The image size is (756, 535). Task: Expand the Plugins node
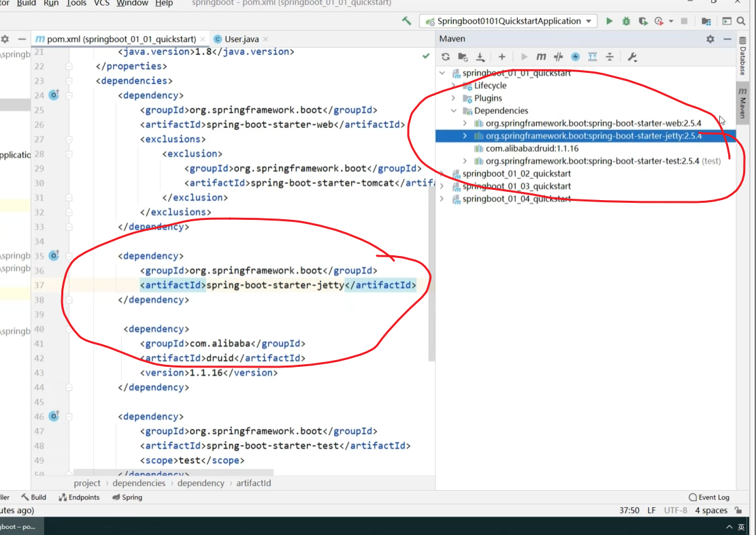click(454, 99)
